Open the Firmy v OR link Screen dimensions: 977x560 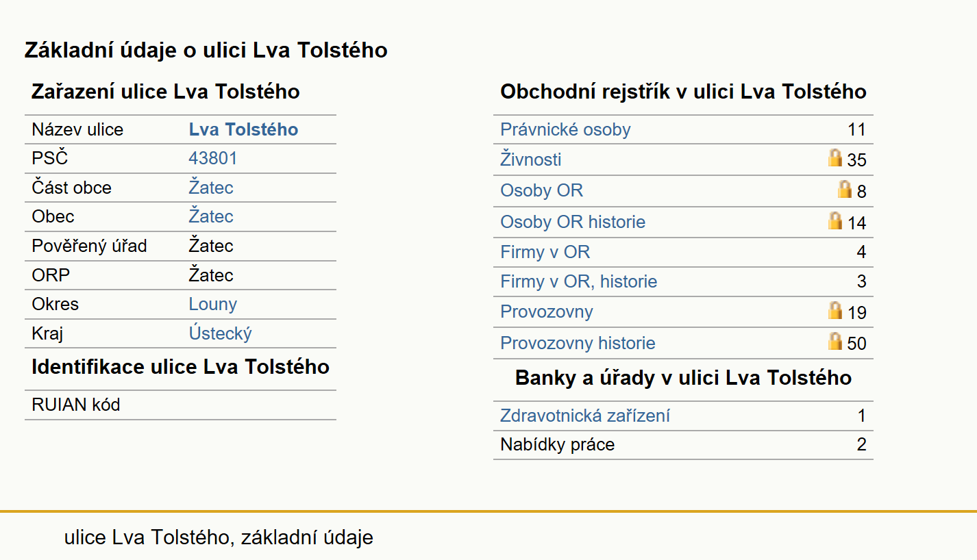click(545, 252)
